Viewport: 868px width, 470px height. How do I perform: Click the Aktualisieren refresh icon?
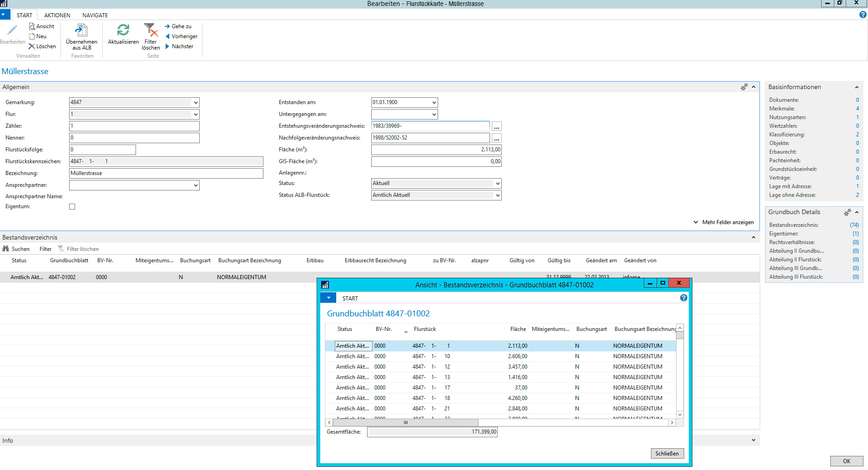[x=123, y=30]
